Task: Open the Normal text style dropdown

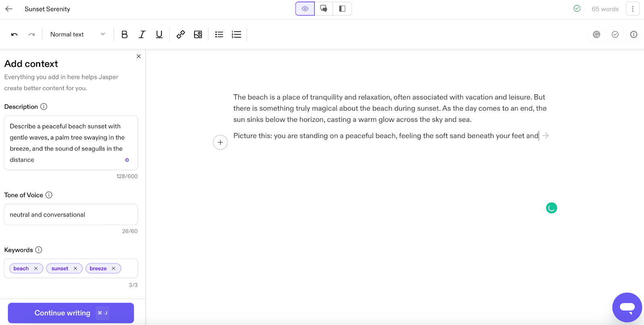Action: (x=77, y=35)
